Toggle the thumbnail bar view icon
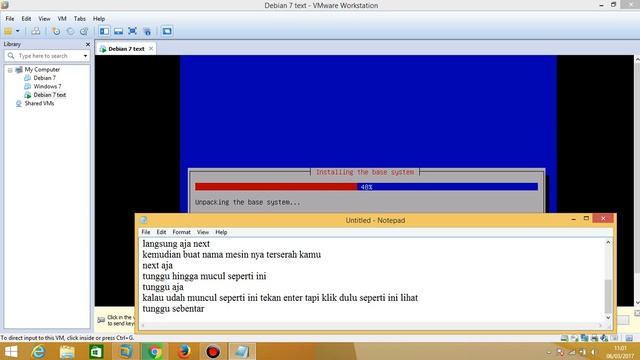 click(x=118, y=31)
